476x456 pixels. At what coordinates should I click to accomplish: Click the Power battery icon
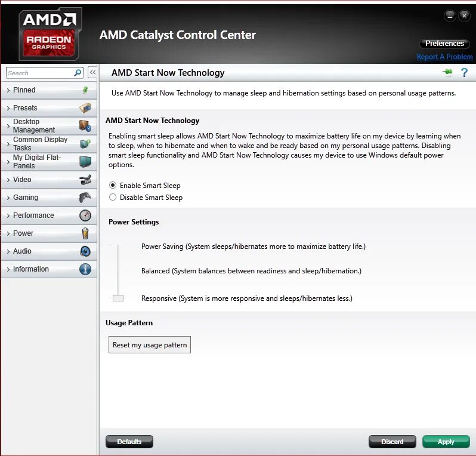click(85, 233)
